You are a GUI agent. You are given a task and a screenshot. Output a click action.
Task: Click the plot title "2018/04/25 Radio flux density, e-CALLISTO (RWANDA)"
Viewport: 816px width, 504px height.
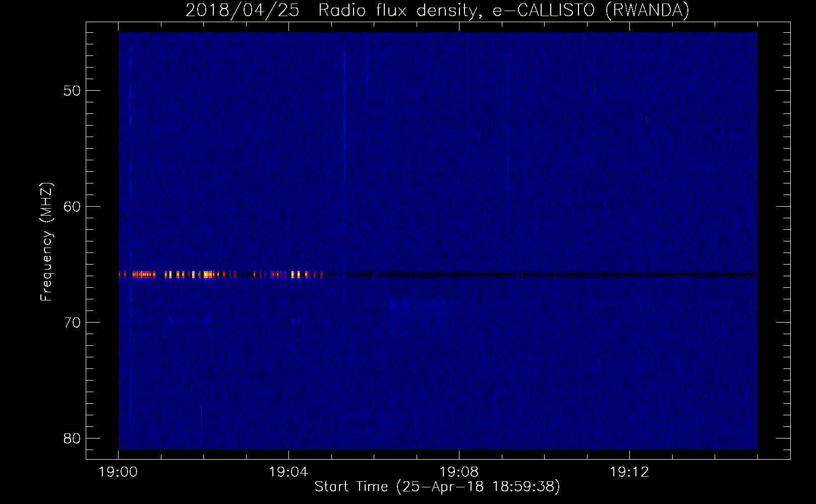(437, 10)
